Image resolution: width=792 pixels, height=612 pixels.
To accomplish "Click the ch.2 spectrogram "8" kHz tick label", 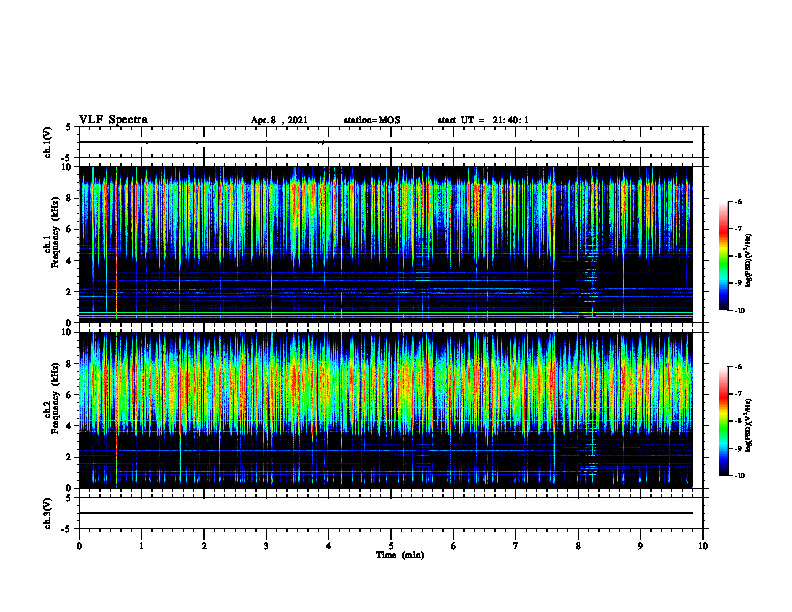I will click(69, 364).
